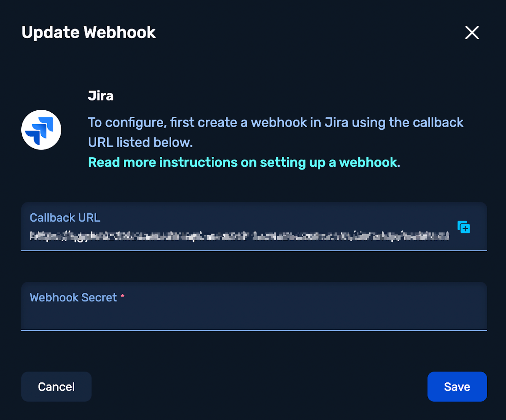This screenshot has width=506, height=420.
Task: Click the Callback URL field label
Action: point(65,218)
